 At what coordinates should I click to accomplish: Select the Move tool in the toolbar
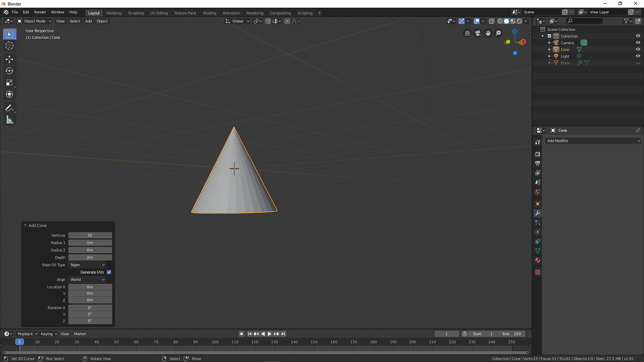9,59
